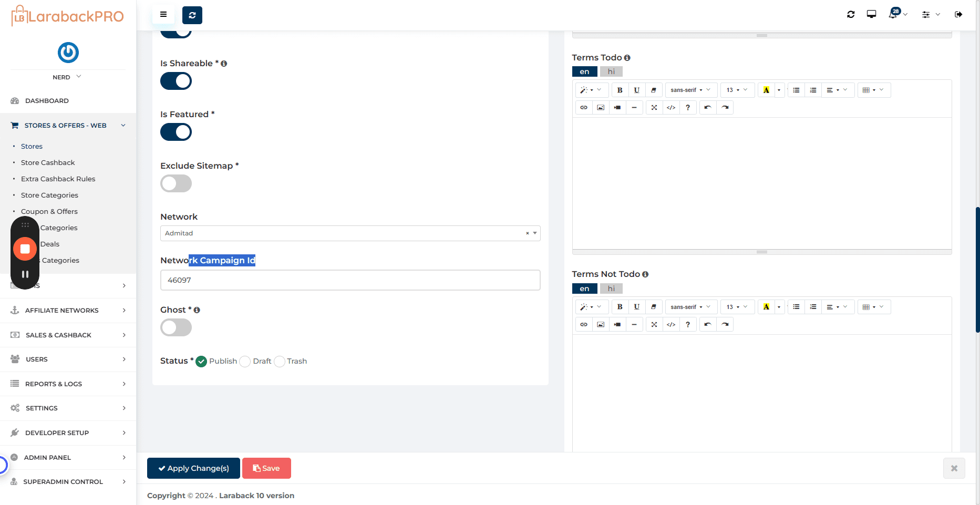The image size is (980, 505).
Task: Expand the Affiliate Networks sidebar menu
Action: [68, 311]
